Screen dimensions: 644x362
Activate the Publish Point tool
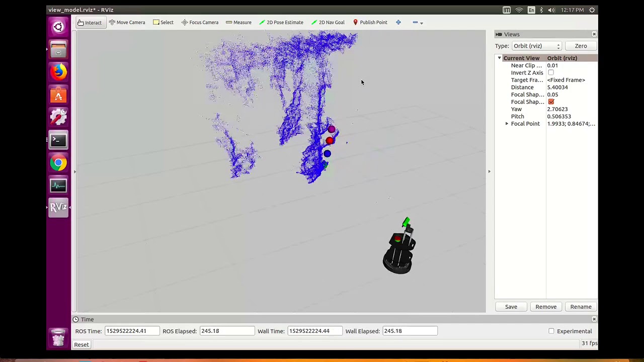coord(370,23)
